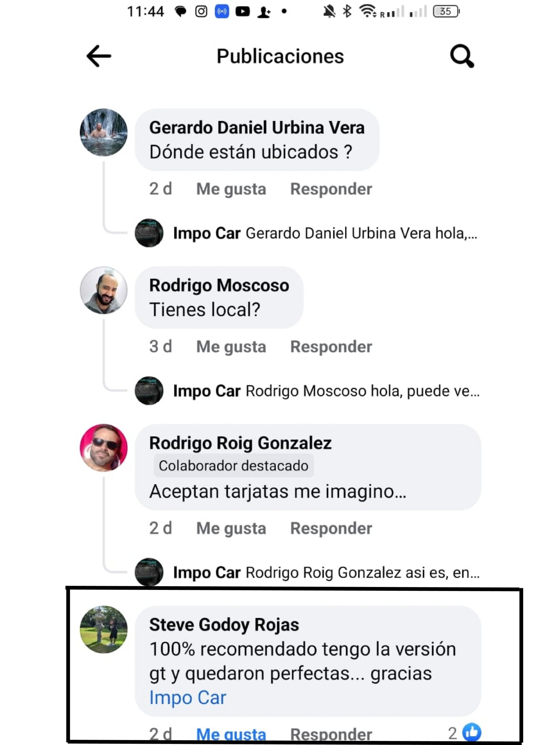The width and height of the screenshot is (560, 745).
Task: Reply to the 'Tienes local?' comment
Action: pos(331,347)
